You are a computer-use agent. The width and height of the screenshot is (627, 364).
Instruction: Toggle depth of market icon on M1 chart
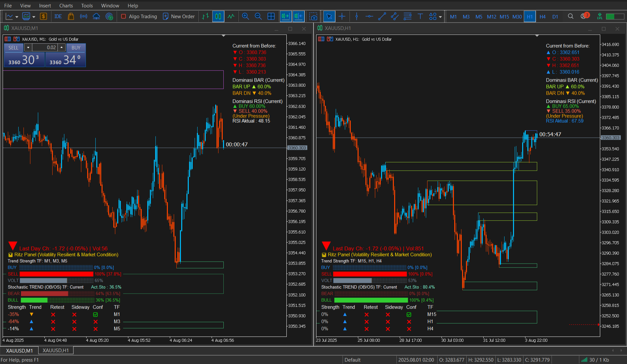point(16,39)
